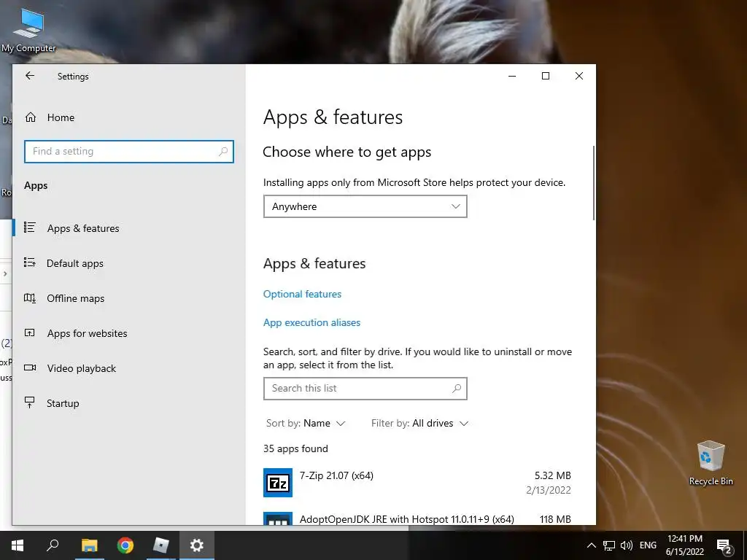This screenshot has height=560, width=747.
Task: Open Video playback settings
Action: click(x=82, y=368)
